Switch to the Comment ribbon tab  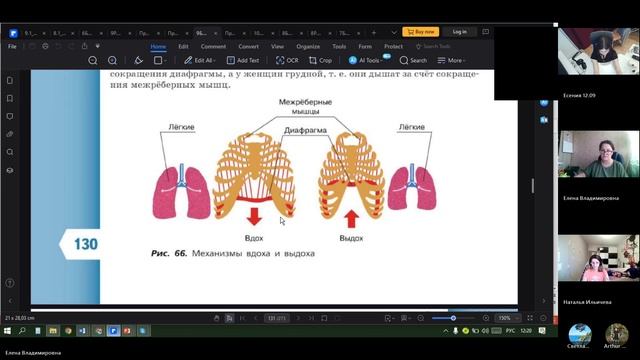pos(213,47)
